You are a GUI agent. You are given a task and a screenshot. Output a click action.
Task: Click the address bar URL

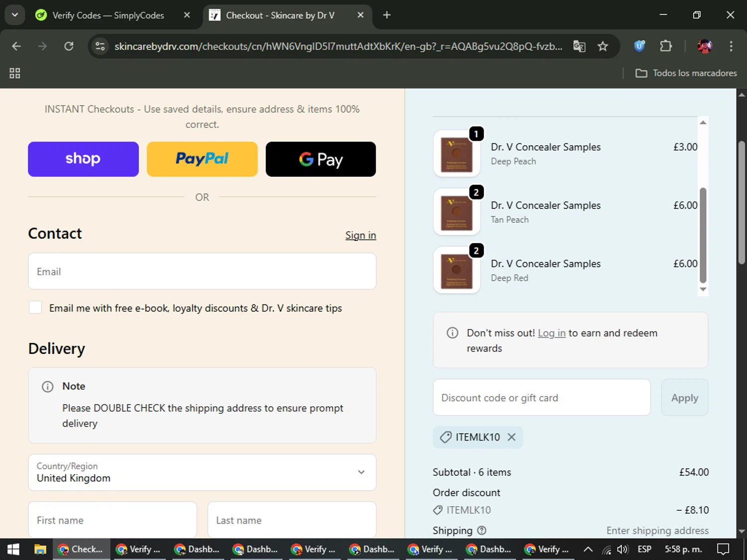(x=338, y=46)
